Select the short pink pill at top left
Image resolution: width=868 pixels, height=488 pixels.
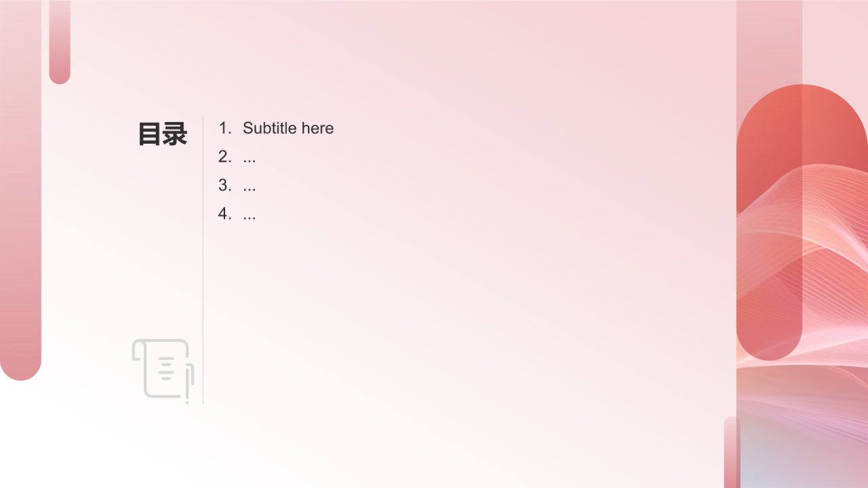[60, 42]
